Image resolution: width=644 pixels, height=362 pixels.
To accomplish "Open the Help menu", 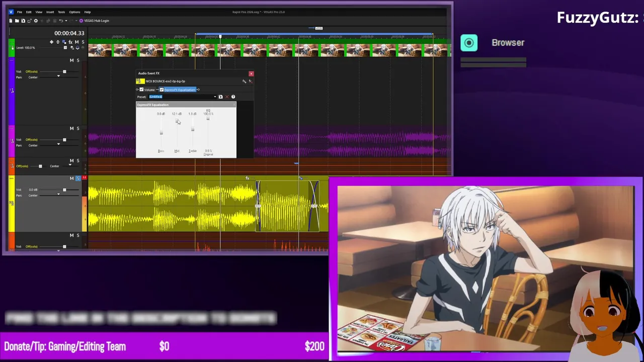I will tap(88, 12).
